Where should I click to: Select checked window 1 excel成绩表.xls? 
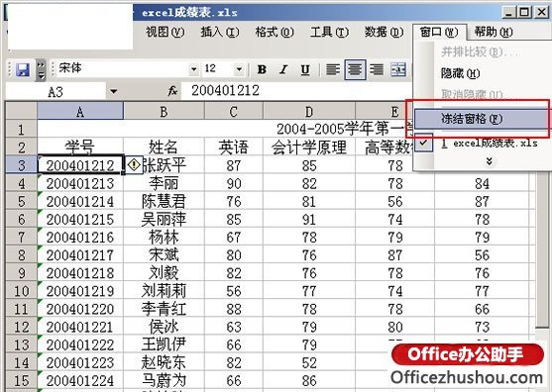(x=482, y=144)
